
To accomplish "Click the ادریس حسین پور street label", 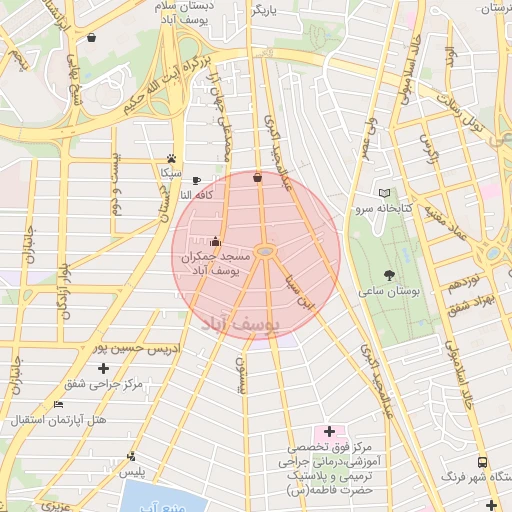I will 136,349.
